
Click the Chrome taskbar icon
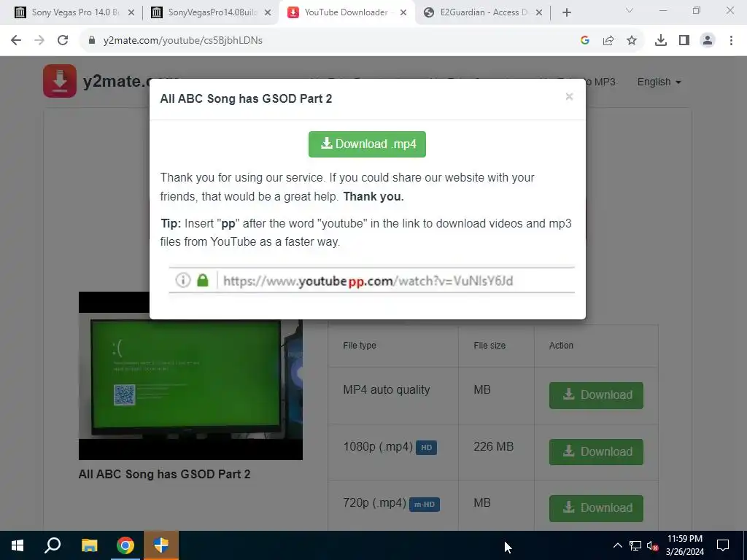tap(125, 545)
